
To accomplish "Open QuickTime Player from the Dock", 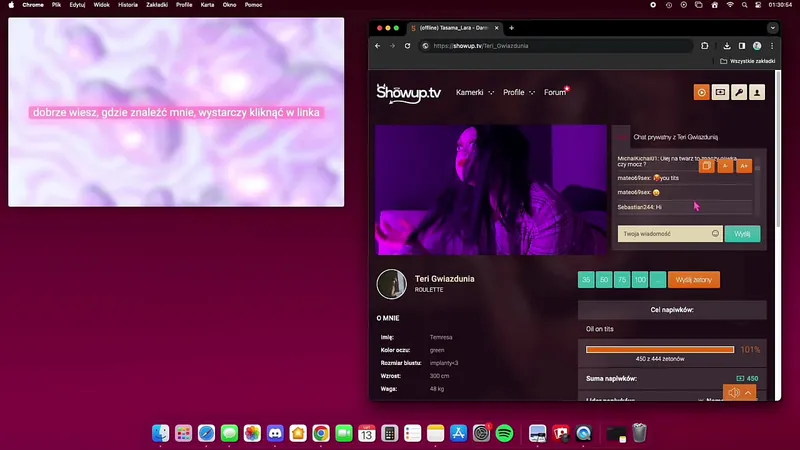I will 584,433.
